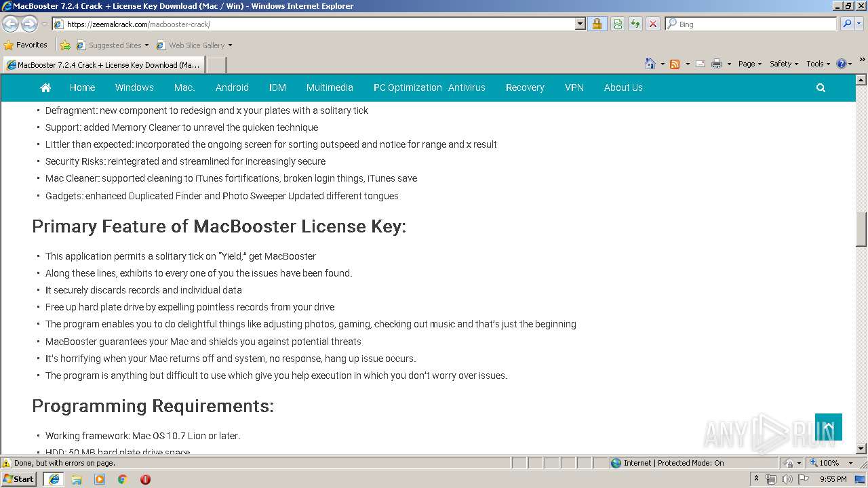Click the Back navigation arrow
This screenshot has height=488, width=868.
point(10,24)
